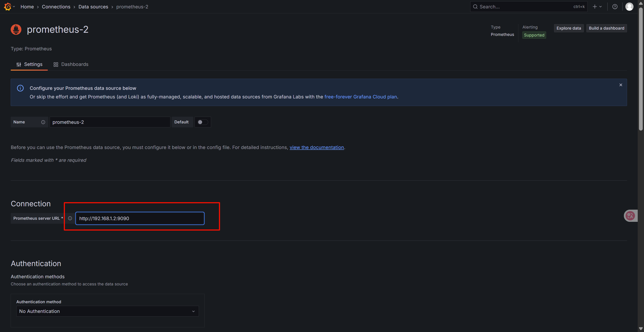
Task: Open the help question mark icon
Action: coord(615,7)
